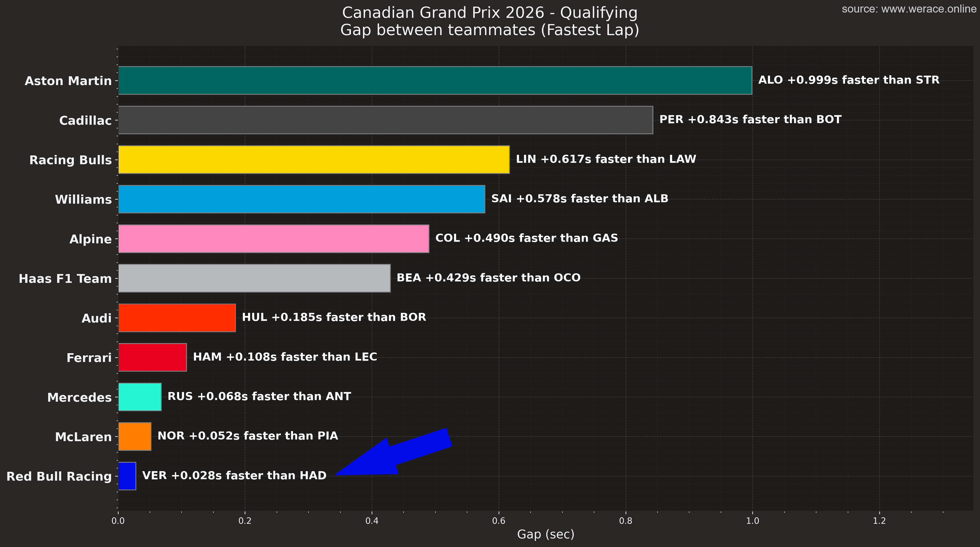Click the "Gap (sec)" x-axis title
The width and height of the screenshot is (980, 547).
pyautogui.click(x=546, y=534)
